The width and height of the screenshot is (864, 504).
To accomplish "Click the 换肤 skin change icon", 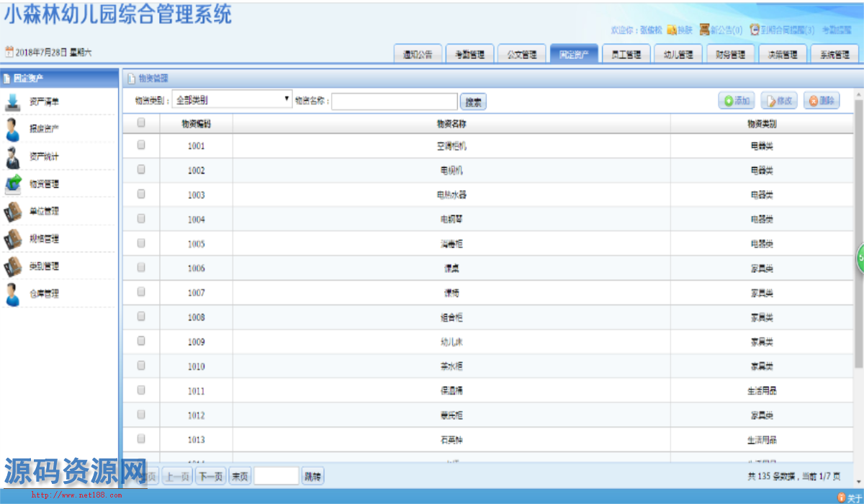I will [672, 30].
